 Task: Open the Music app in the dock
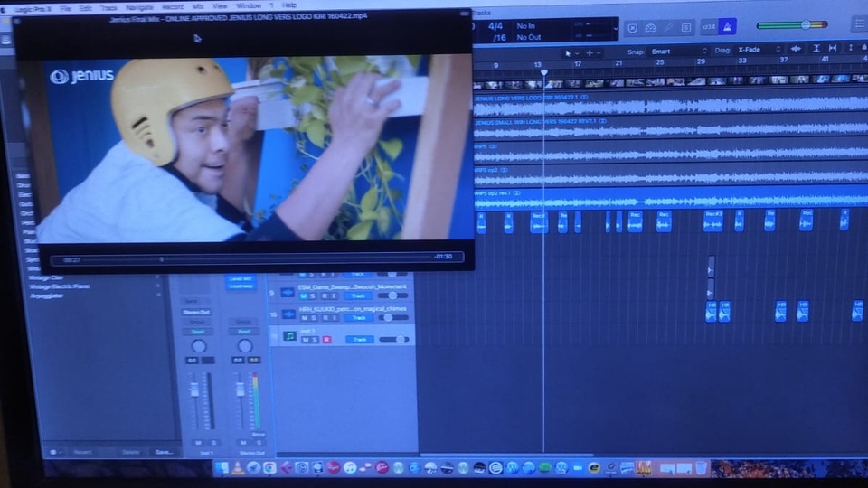350,468
